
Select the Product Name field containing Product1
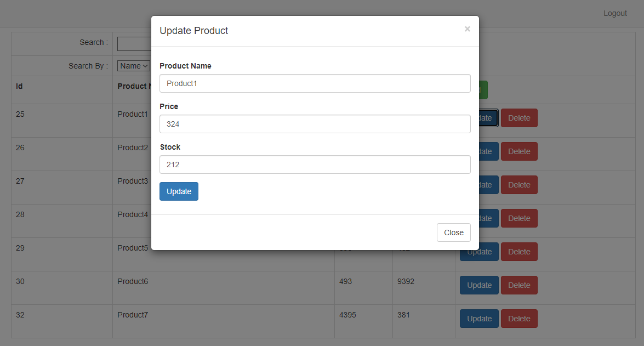tap(315, 83)
